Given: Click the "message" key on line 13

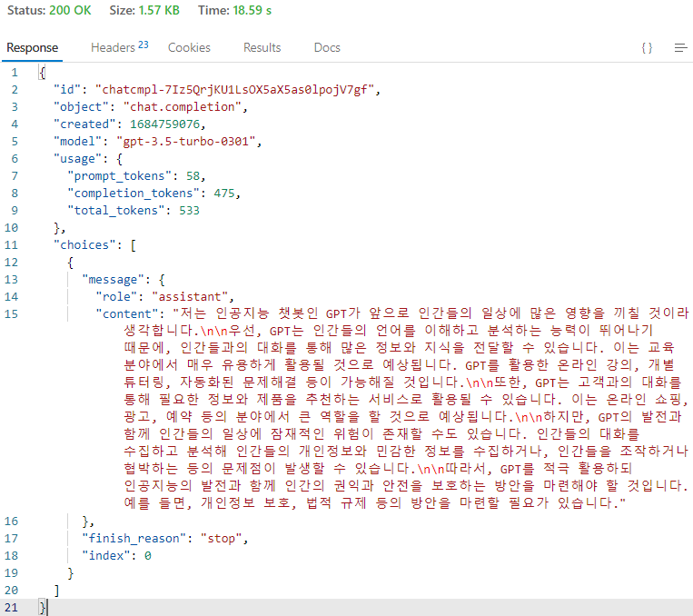Looking at the screenshot, I should pos(113,280).
